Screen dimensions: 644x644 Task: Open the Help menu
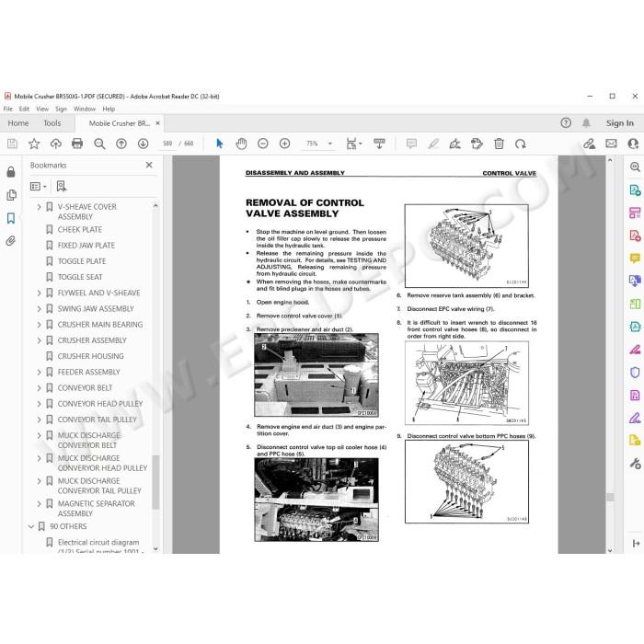click(109, 109)
